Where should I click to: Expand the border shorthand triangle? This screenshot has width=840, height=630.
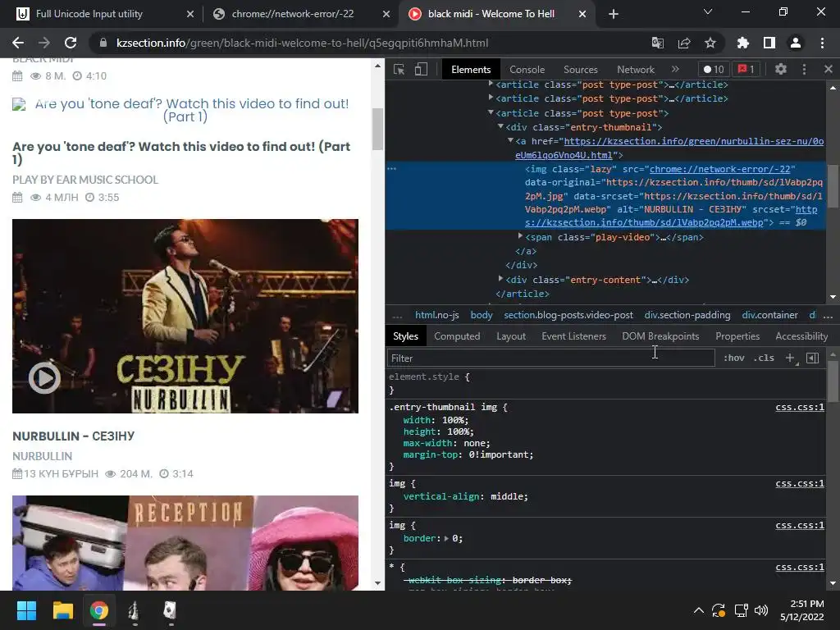click(x=446, y=538)
